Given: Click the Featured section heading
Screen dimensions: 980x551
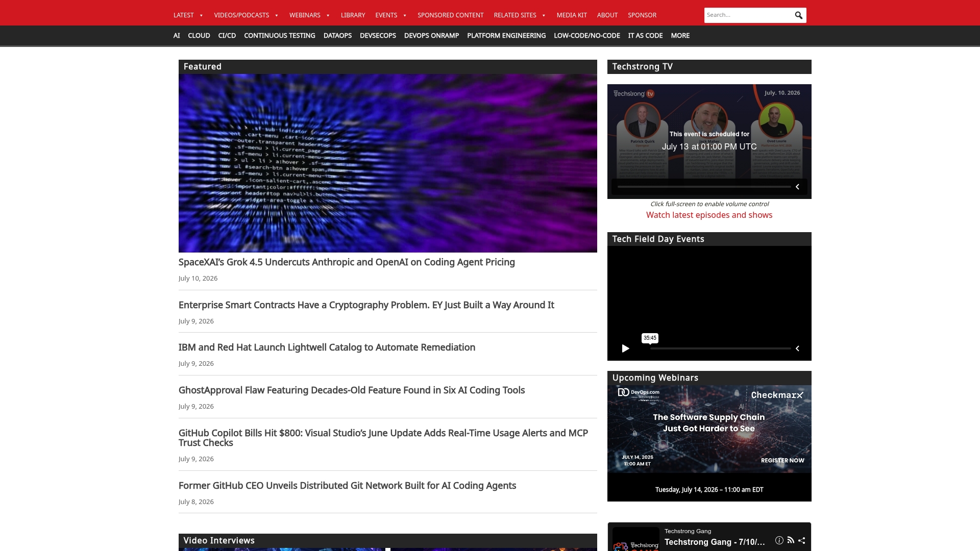Looking at the screenshot, I should 203,67.
